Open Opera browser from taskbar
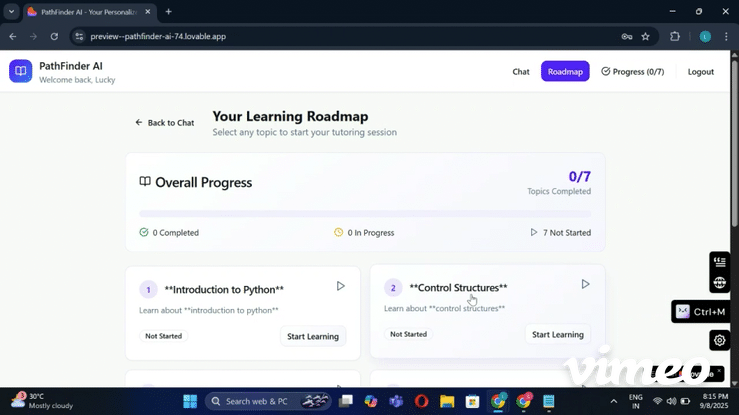 click(x=421, y=401)
